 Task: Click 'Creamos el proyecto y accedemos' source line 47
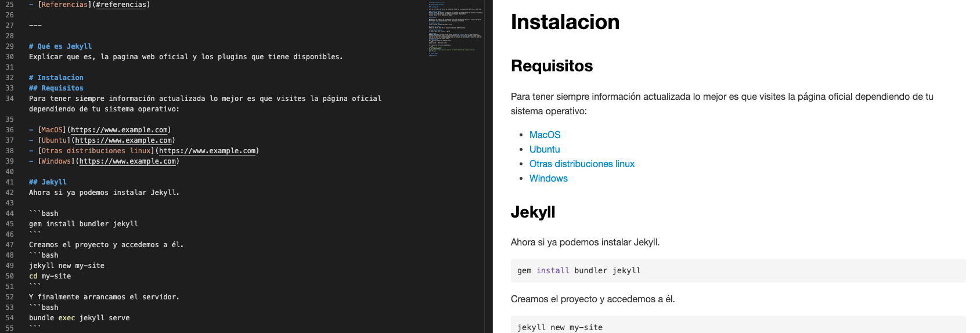(x=106, y=245)
